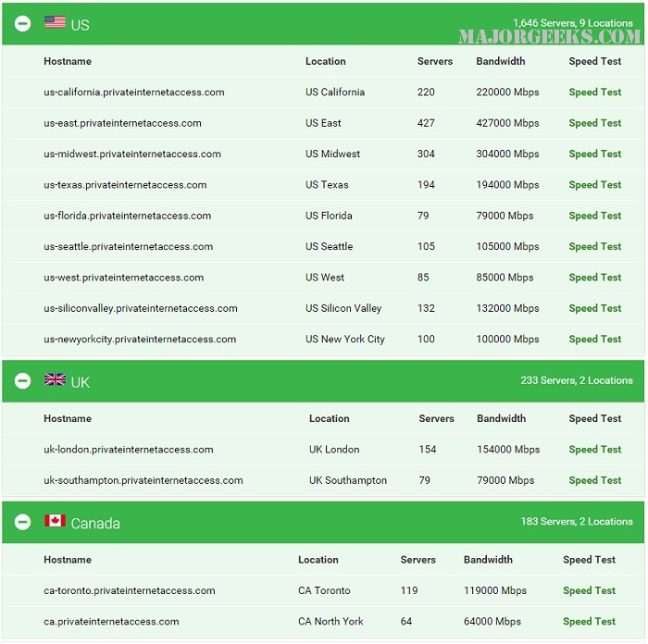Run Speed Test for UK Southampton

click(594, 480)
